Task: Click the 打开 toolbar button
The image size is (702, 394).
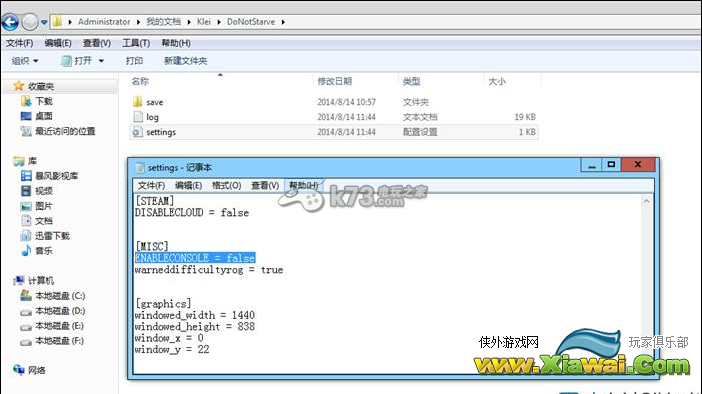Action: point(76,60)
